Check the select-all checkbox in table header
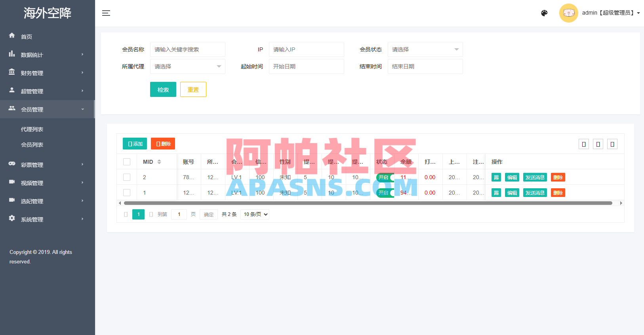The height and width of the screenshot is (335, 644). [x=127, y=162]
